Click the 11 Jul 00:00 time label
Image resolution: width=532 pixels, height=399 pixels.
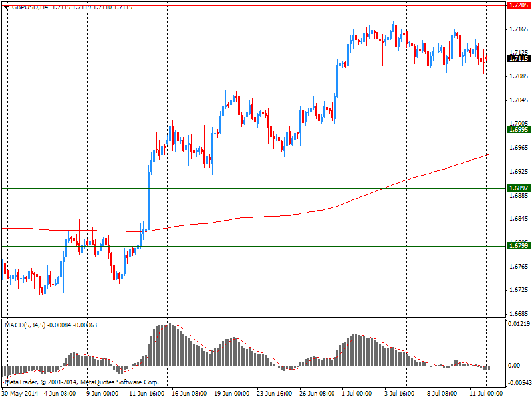tap(486, 394)
